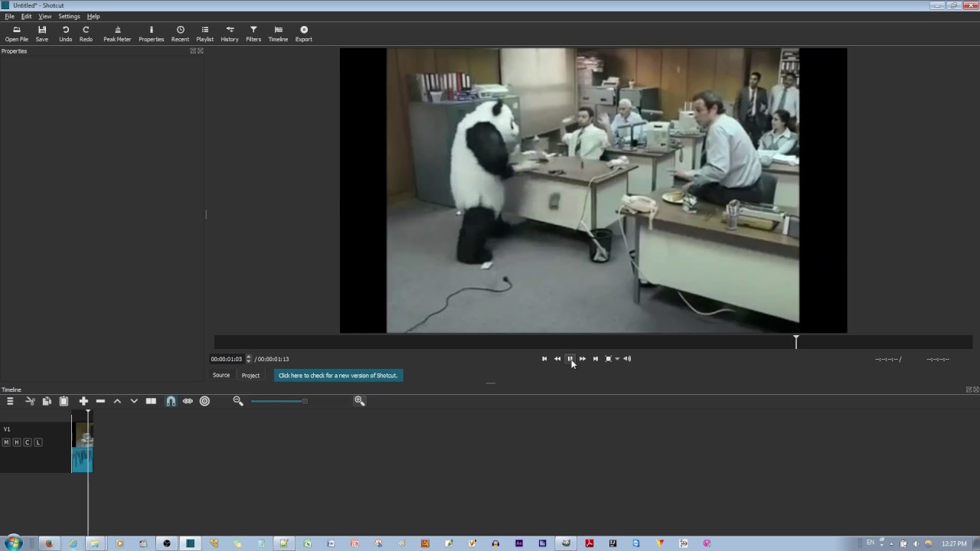
Task: Show the Playlist panel
Action: (204, 34)
